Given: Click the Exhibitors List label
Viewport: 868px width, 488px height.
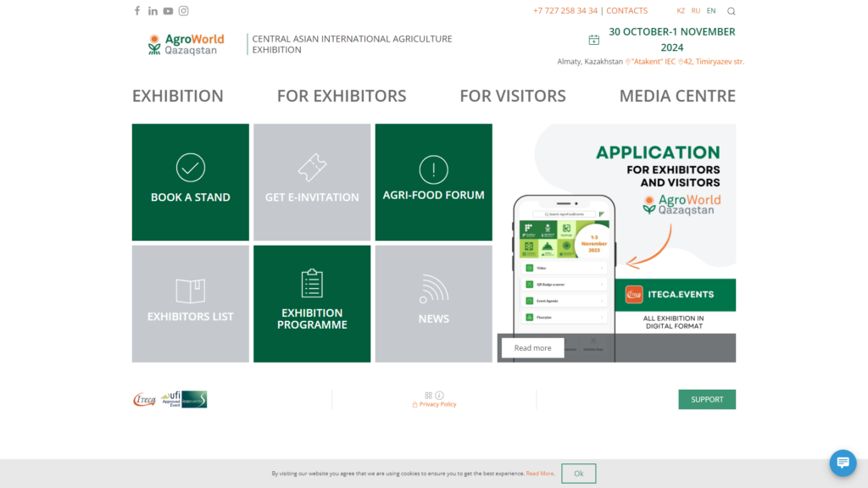Looking at the screenshot, I should [191, 317].
